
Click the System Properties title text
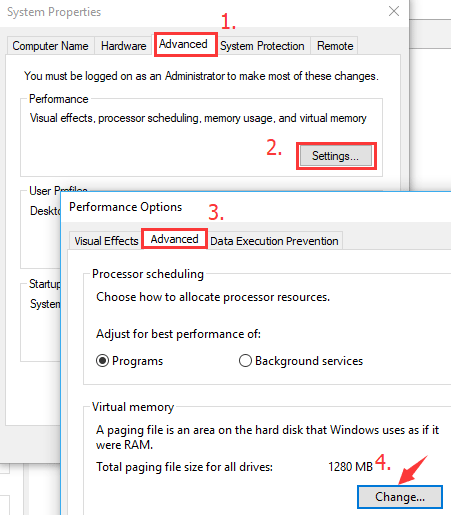(54, 12)
